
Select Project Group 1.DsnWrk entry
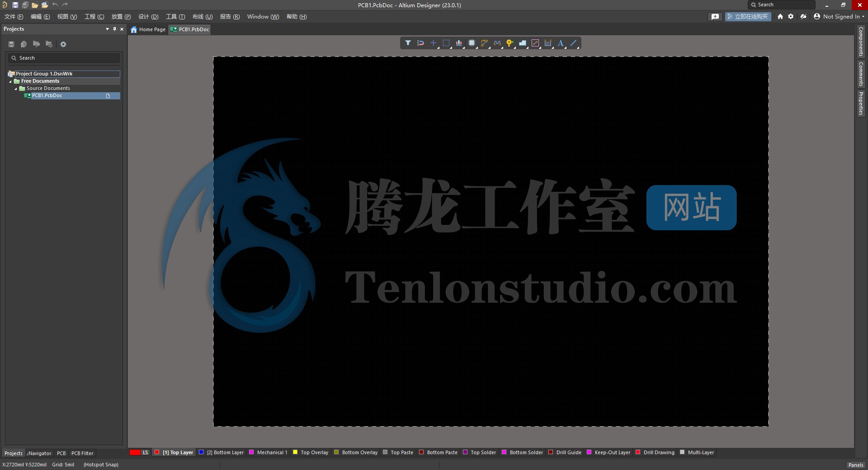(x=64, y=74)
